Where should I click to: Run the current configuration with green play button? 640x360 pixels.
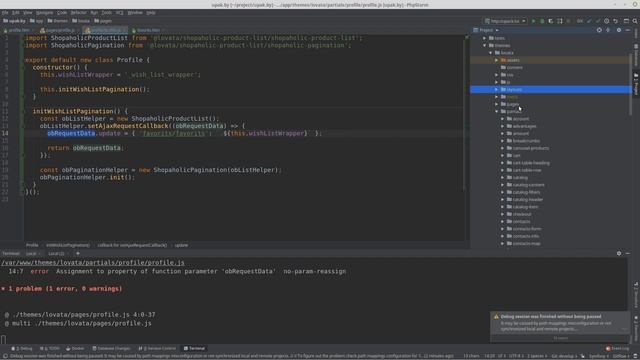pyautogui.click(x=533, y=21)
